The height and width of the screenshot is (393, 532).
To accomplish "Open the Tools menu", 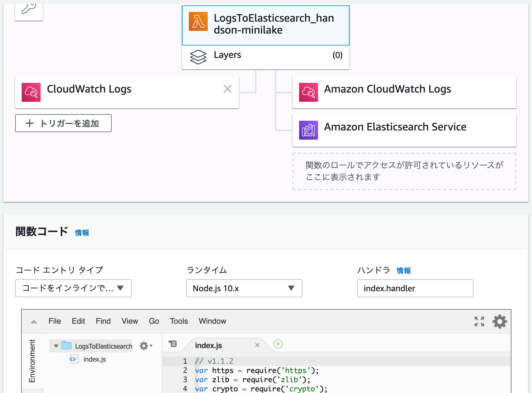I will coord(179,321).
